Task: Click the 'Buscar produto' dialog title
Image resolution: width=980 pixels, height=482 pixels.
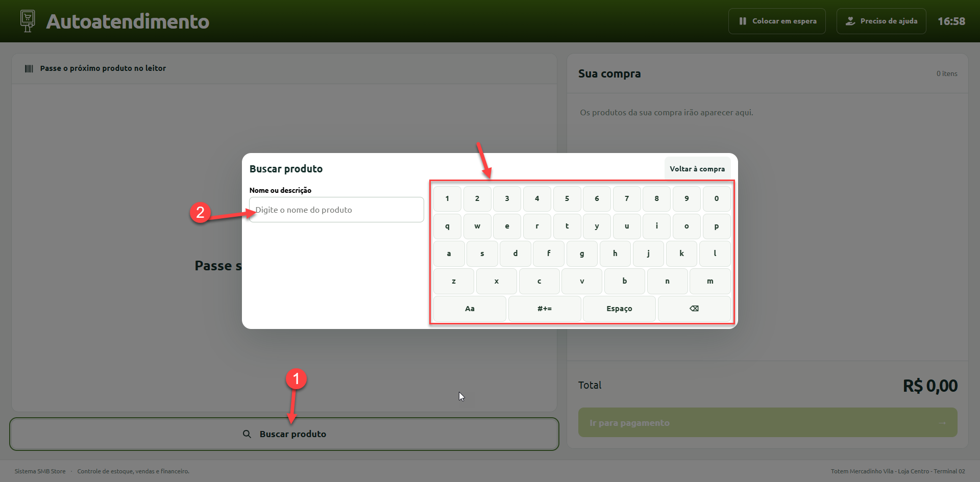Action: click(x=286, y=169)
